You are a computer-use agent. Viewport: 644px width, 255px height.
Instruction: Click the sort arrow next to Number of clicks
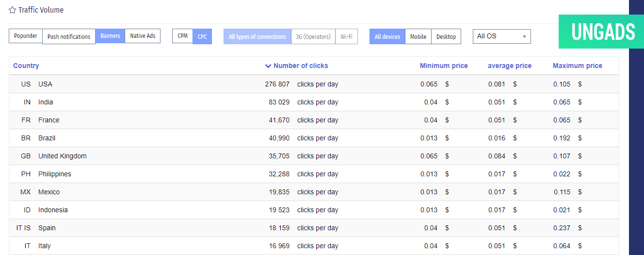(268, 66)
